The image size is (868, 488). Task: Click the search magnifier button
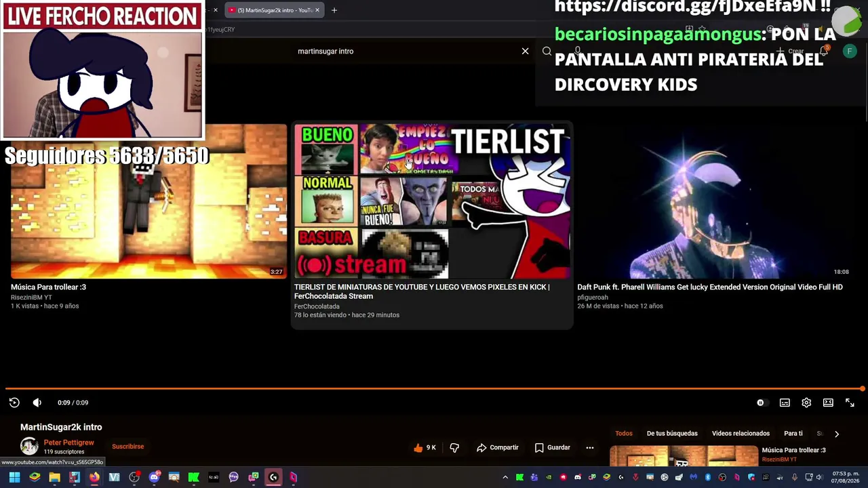tap(547, 51)
